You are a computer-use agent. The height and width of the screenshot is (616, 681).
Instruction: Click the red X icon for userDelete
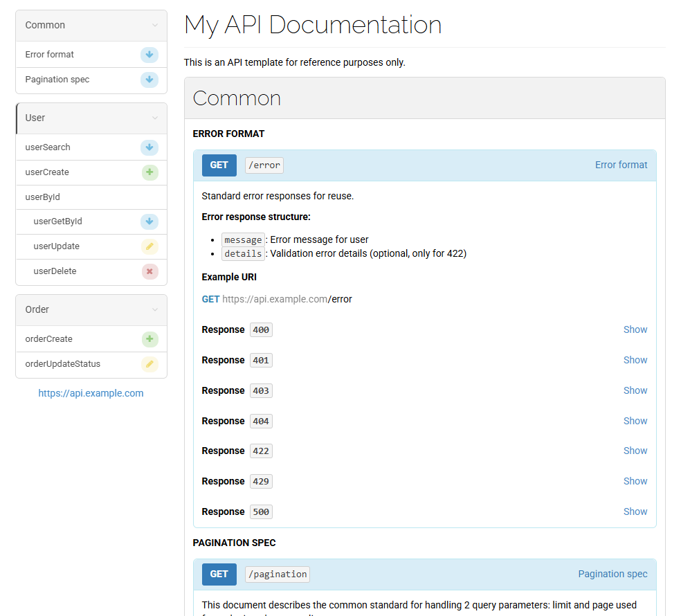149,271
